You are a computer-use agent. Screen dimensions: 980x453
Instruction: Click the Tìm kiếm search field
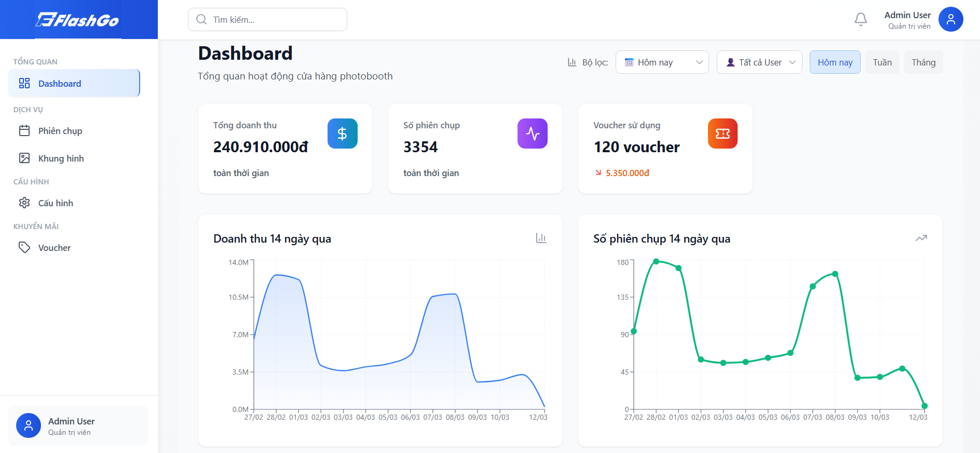click(267, 20)
